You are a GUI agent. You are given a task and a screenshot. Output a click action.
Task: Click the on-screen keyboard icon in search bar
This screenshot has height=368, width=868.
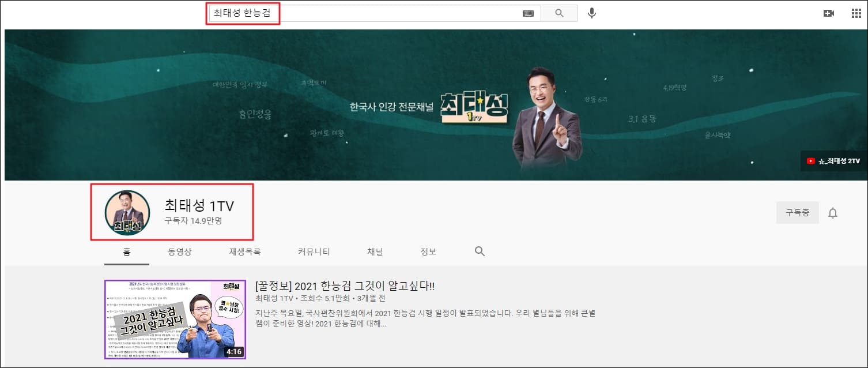pyautogui.click(x=528, y=13)
